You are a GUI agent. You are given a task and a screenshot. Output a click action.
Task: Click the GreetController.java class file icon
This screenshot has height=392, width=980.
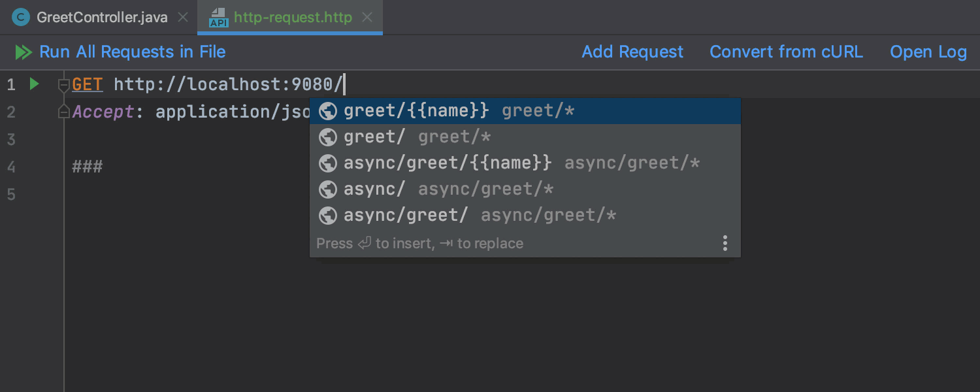[21, 18]
